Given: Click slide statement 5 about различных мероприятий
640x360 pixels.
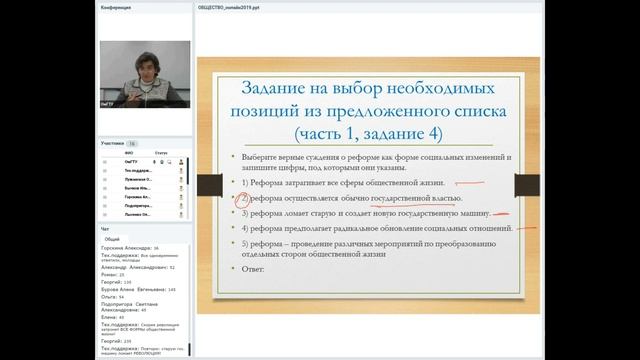Looking at the screenshot, I should 369,249.
